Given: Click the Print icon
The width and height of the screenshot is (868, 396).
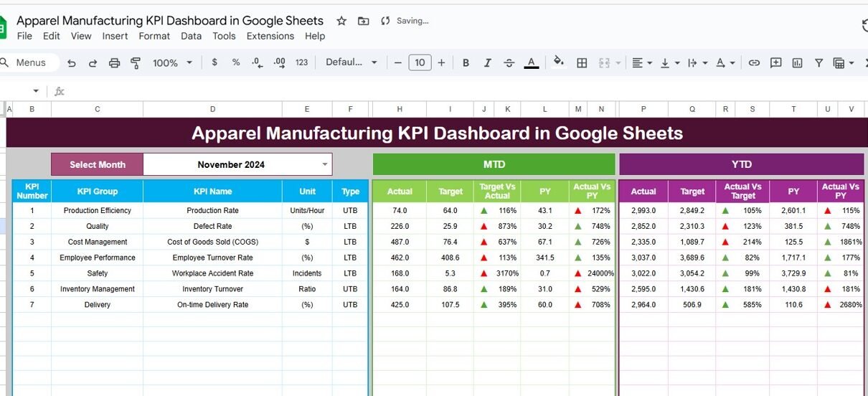Looking at the screenshot, I should click(x=114, y=63).
